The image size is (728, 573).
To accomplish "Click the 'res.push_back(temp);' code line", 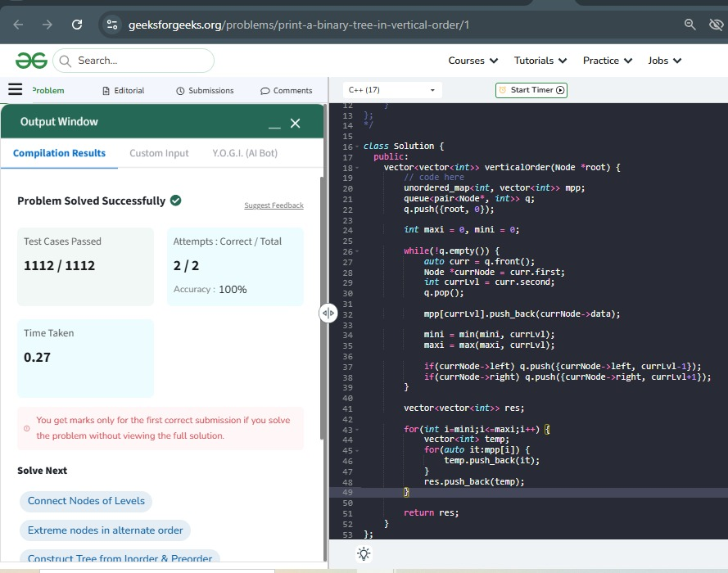I will 474,481.
